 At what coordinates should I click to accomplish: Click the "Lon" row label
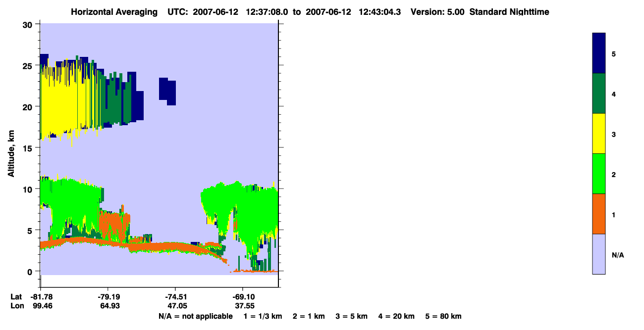[x=16, y=306]
